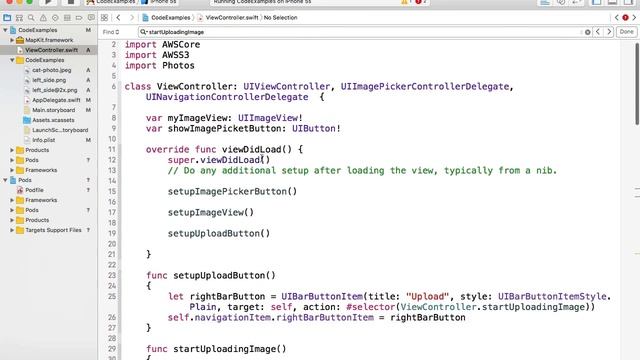The image size is (640, 360).
Task: Collapse the Pods project
Action: tap(5, 180)
